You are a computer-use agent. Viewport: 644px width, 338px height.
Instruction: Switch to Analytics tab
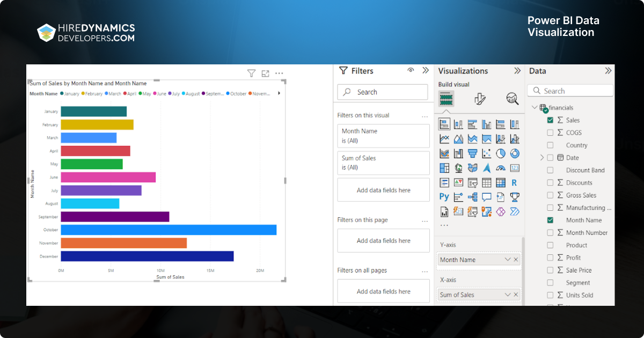coord(513,98)
